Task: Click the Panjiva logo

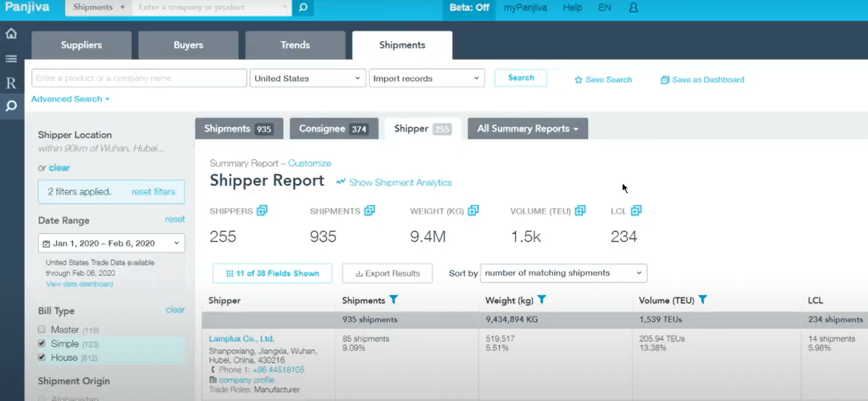Action: tap(27, 7)
